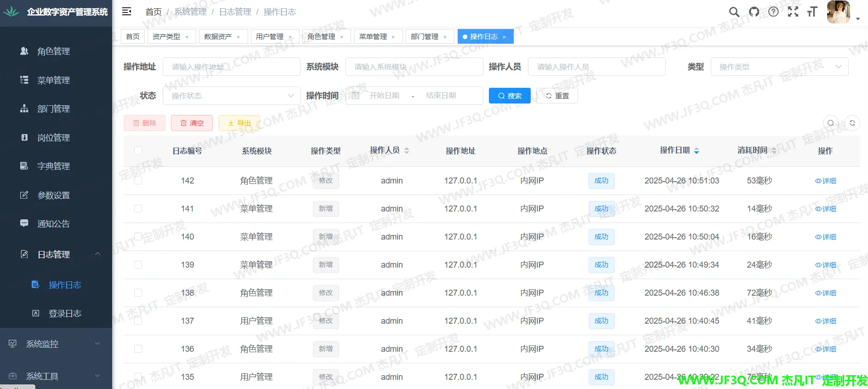
Task: Select the checkbox for log 139
Action: tap(138, 265)
